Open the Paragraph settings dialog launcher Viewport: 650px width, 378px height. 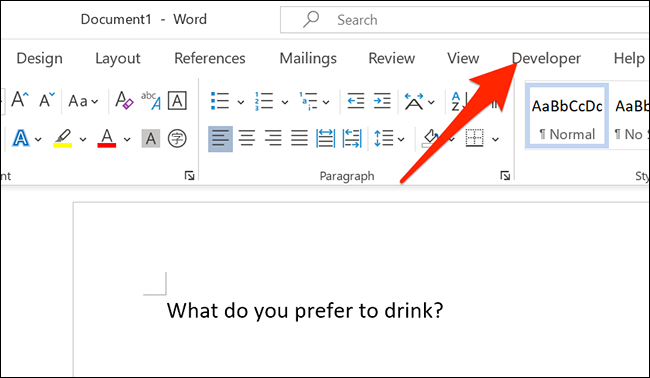504,176
